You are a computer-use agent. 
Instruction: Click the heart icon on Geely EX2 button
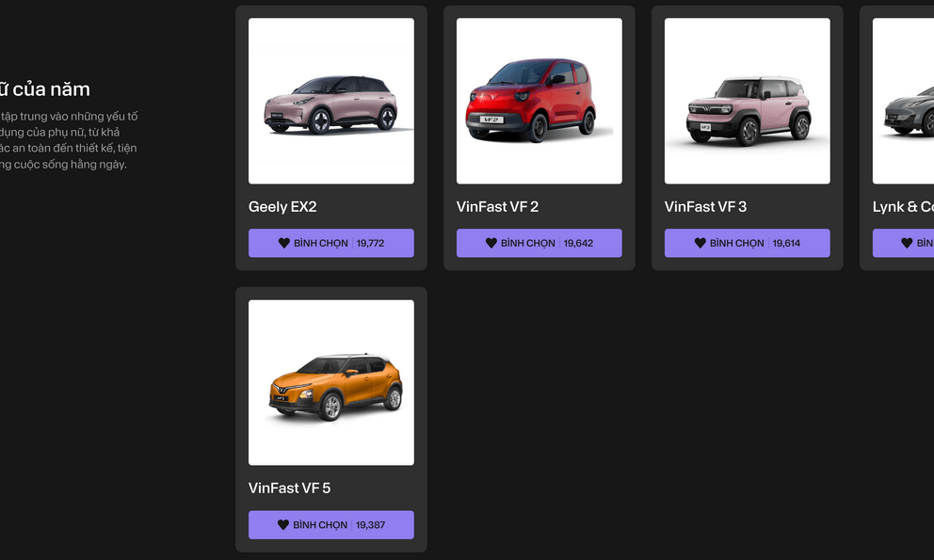tap(284, 243)
